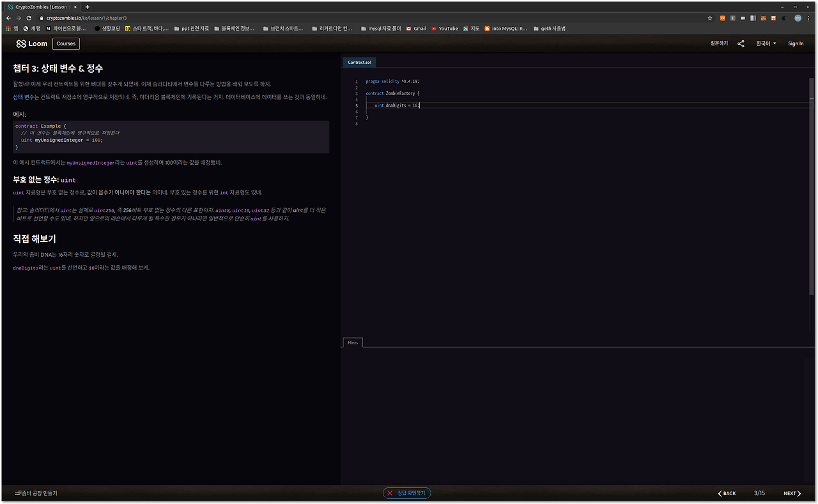Open the 새 탭 bookmark

32,28
